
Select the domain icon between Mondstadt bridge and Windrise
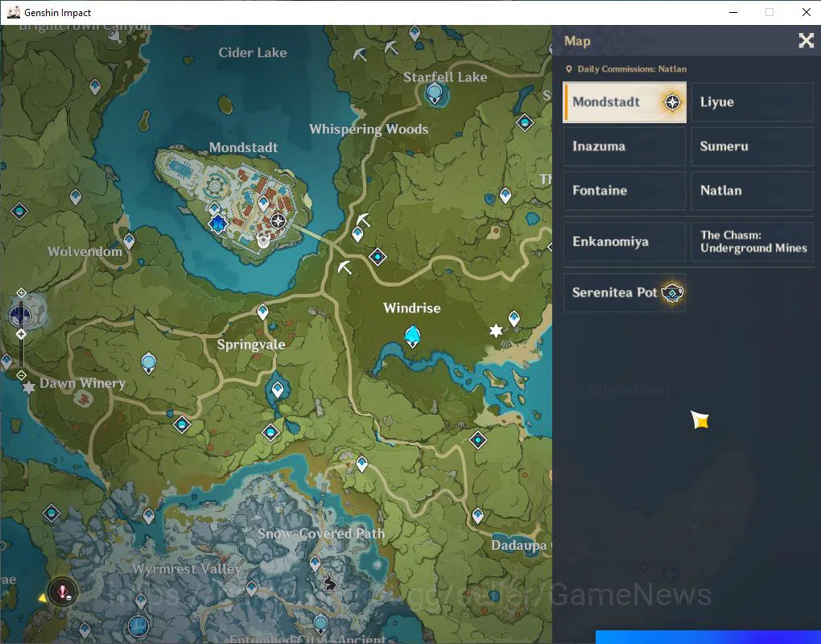pyautogui.click(x=377, y=257)
